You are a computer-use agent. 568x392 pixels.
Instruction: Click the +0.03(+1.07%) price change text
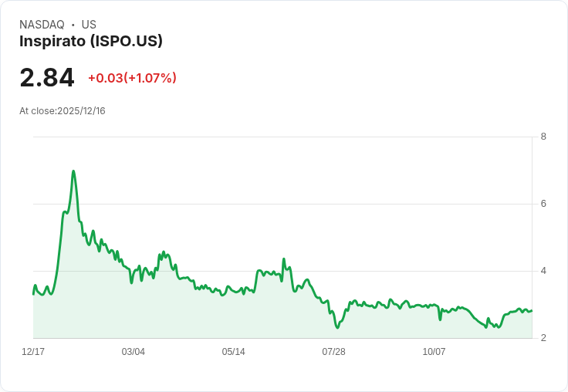[x=132, y=78]
